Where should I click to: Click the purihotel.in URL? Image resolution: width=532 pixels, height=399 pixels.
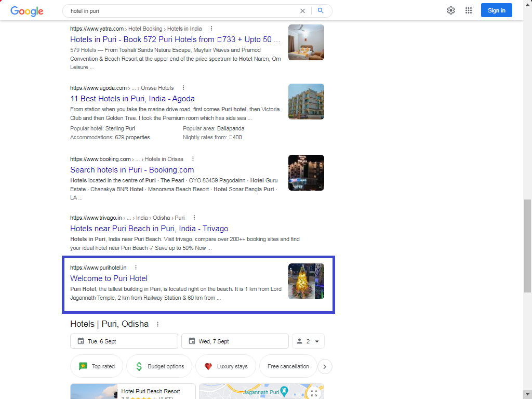coord(98,268)
